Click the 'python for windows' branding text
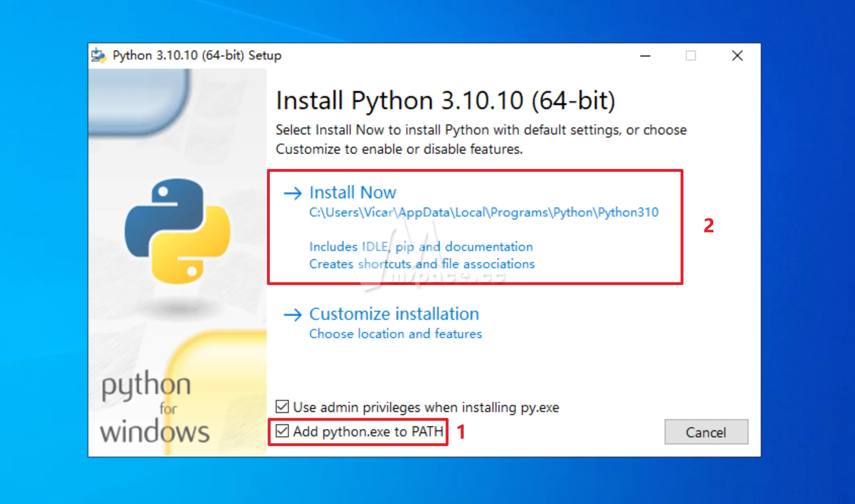The height and width of the screenshot is (504, 855). pyautogui.click(x=155, y=407)
